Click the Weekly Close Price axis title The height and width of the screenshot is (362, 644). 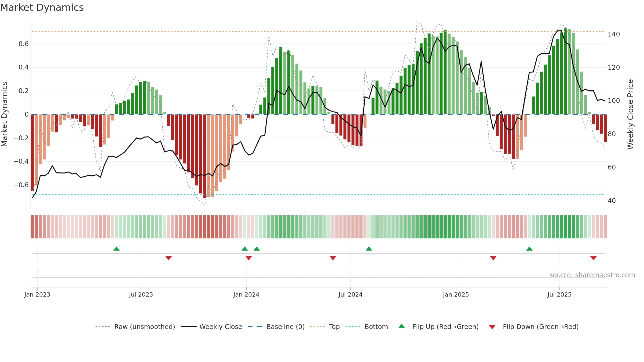click(630, 114)
